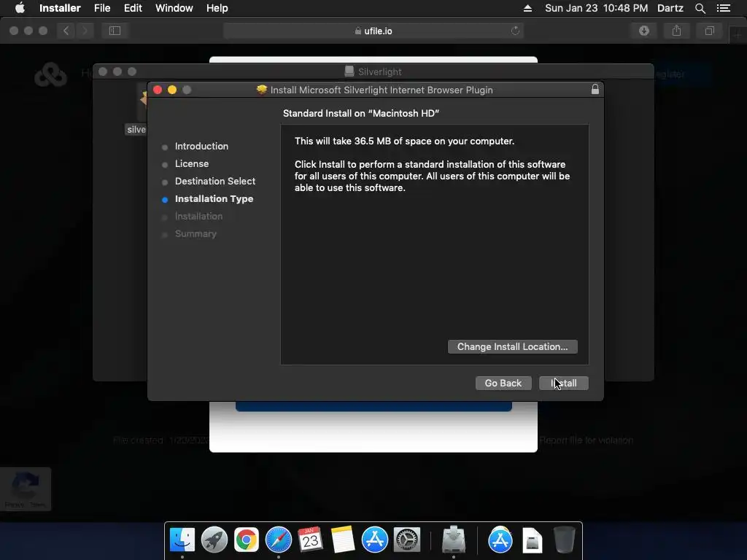Click the eject icon in menu bar
The width and height of the screenshot is (747, 560).
point(527,8)
